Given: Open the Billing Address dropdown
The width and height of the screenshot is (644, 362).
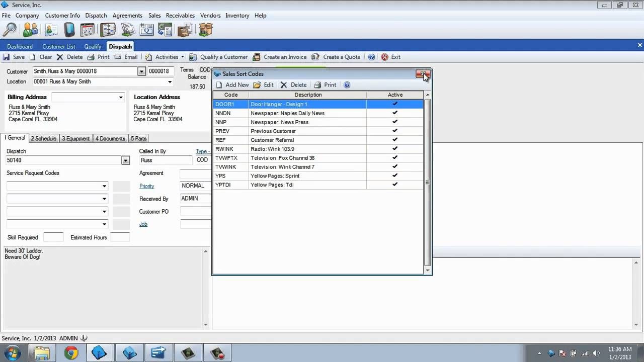Looking at the screenshot, I should pyautogui.click(x=120, y=97).
